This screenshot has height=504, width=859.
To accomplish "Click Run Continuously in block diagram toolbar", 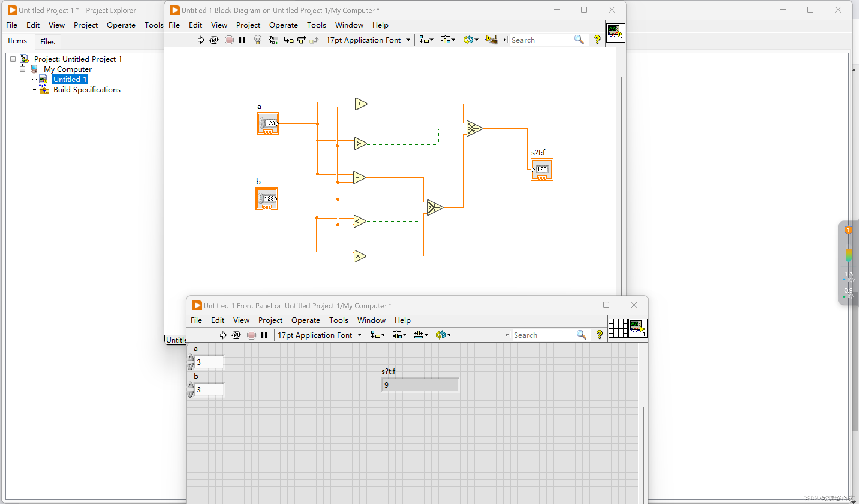I will point(214,40).
